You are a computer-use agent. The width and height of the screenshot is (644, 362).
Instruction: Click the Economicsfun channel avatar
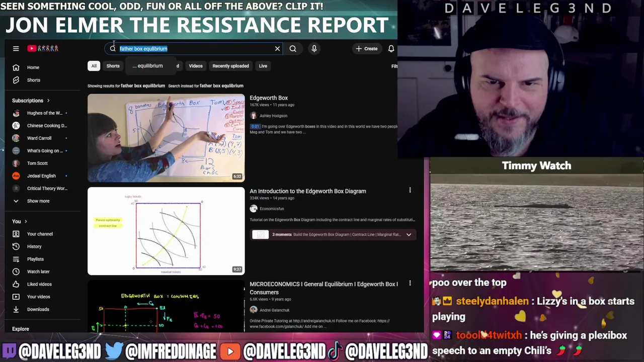(254, 209)
